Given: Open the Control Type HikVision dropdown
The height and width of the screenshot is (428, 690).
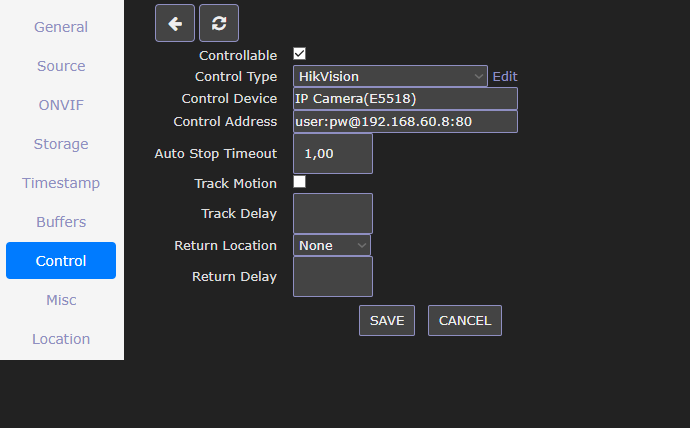Looking at the screenshot, I should point(390,76).
